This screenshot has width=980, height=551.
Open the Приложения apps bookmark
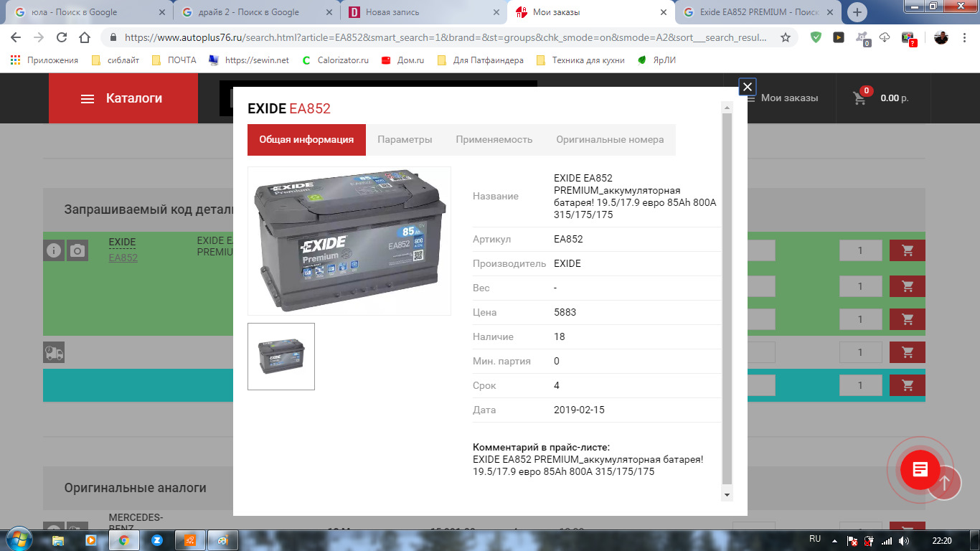(x=44, y=60)
